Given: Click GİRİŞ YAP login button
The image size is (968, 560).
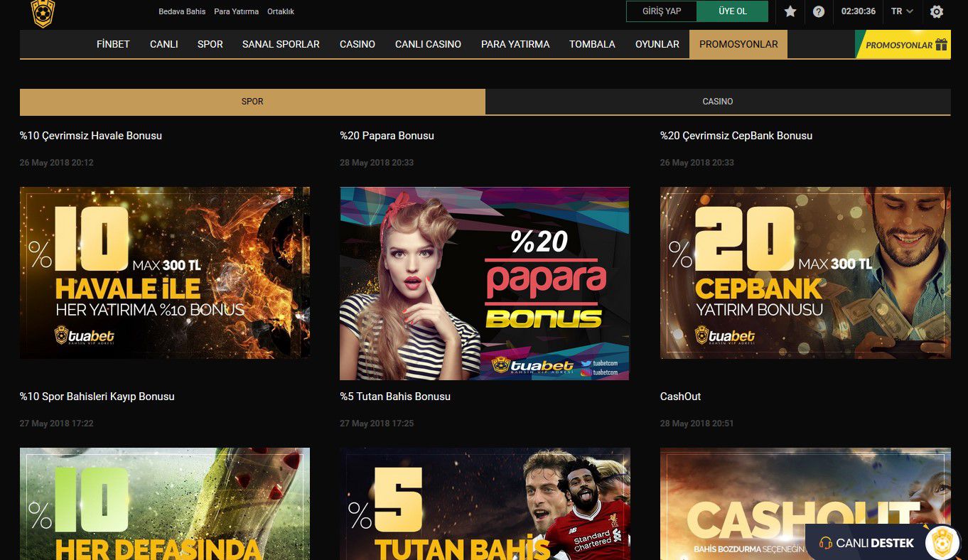Looking at the screenshot, I should (662, 11).
